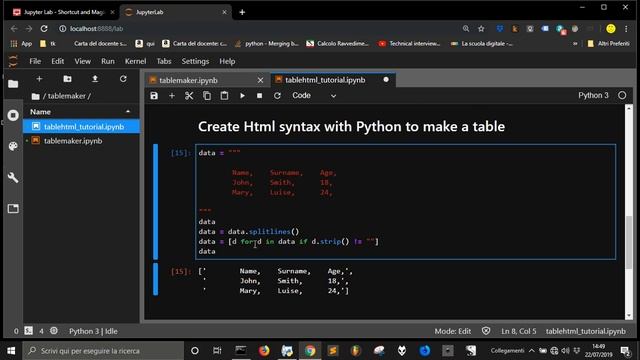Open a new browser tab
The height and width of the screenshot is (360, 640).
tap(242, 12)
